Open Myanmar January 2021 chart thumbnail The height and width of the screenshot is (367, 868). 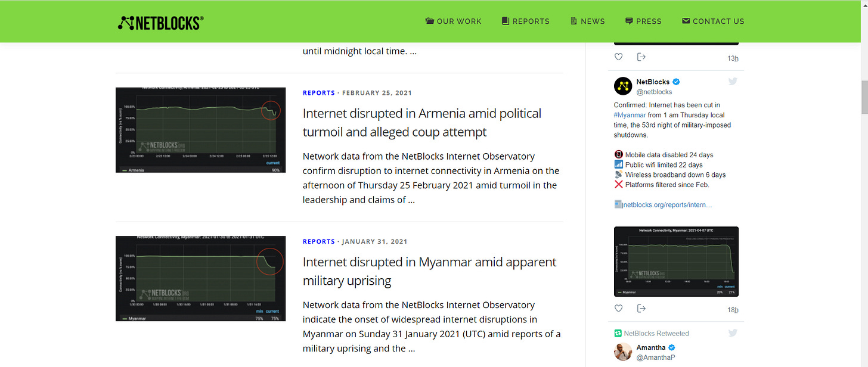pos(200,278)
